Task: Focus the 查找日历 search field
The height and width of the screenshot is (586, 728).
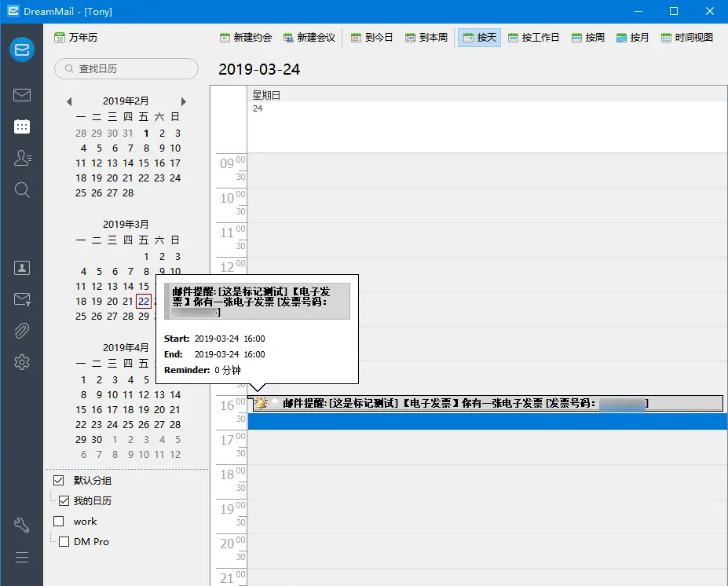Action: click(126, 68)
